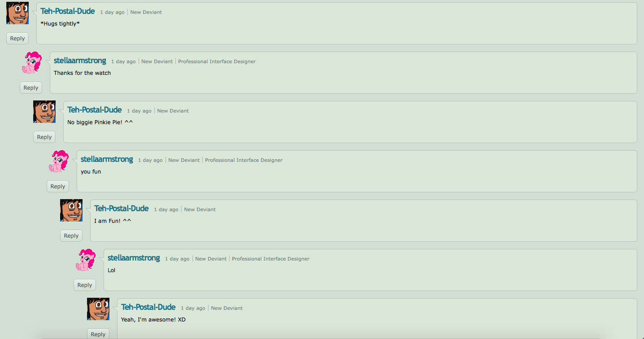Hit Reply for the "No biggie Pinkie Pie!" comment
The width and height of the screenshot is (644, 339).
pos(44,137)
